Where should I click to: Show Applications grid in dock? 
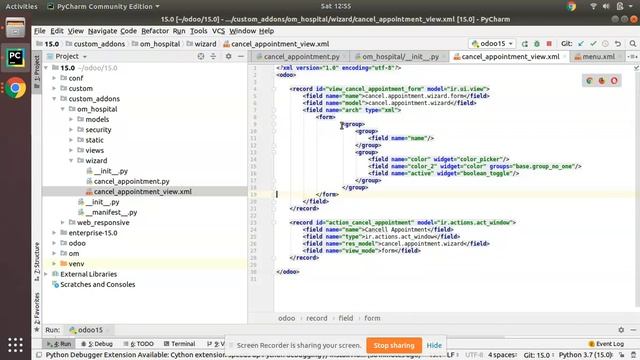click(x=16, y=345)
